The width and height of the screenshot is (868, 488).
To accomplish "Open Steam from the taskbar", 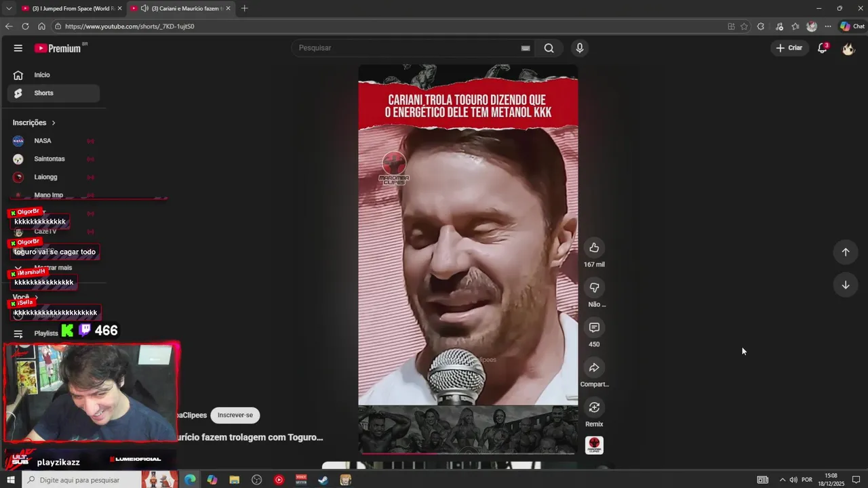I will [323, 480].
